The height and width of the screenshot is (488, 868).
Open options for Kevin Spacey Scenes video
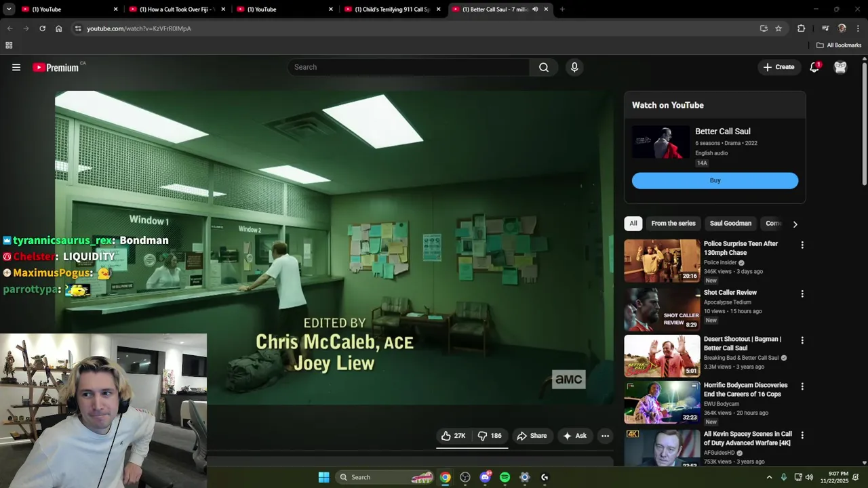click(802, 435)
